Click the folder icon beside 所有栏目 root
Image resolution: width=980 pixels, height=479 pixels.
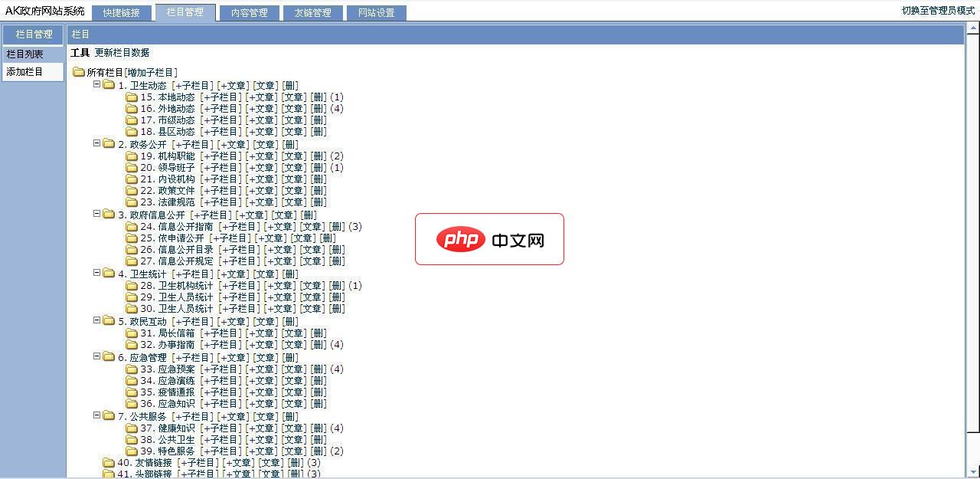coord(80,71)
